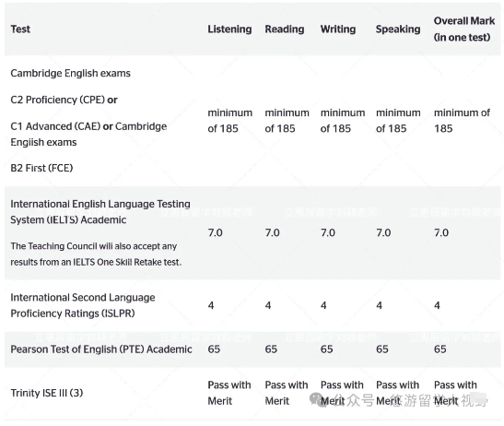This screenshot has width=504, height=426.
Task: Click IELTS Writing 7.0 cell
Action: 328,232
